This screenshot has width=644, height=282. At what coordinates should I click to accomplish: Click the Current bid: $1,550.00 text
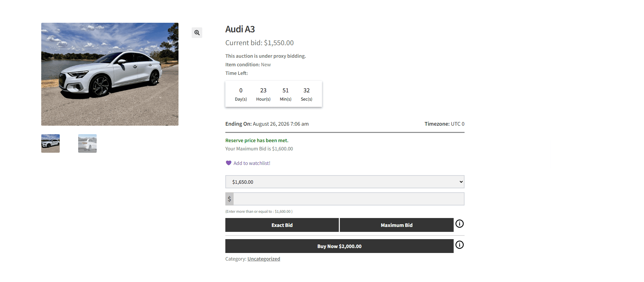(259, 43)
